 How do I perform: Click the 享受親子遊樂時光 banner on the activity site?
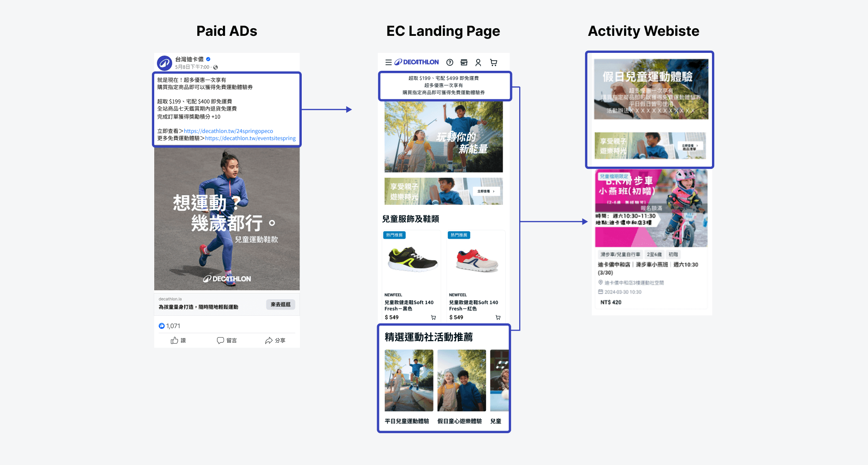point(650,146)
